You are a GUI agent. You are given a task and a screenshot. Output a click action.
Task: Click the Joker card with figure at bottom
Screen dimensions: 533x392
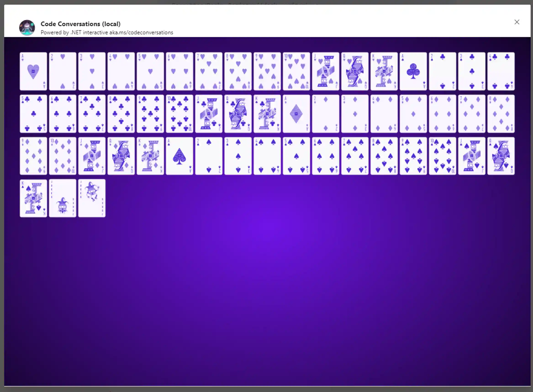coord(62,198)
